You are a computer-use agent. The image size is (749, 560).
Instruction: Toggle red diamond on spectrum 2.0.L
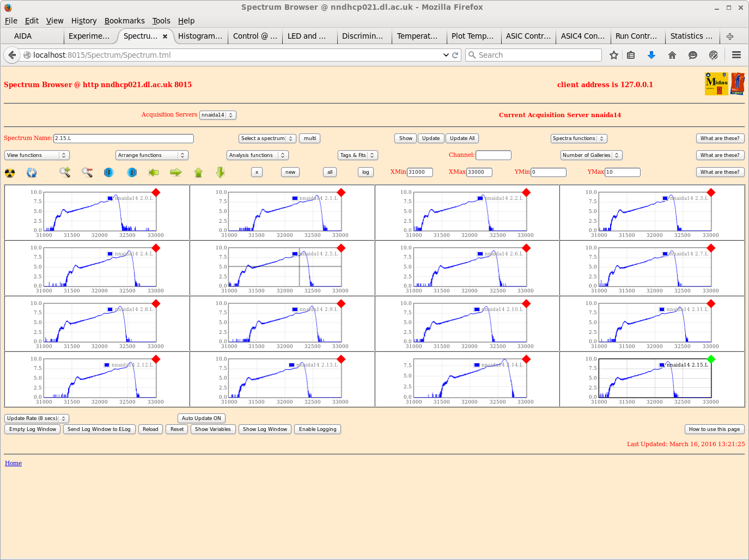pyautogui.click(x=156, y=192)
